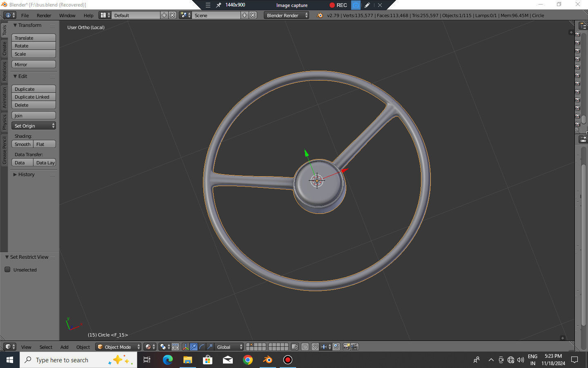Open the snap element type selector

pos(325,347)
